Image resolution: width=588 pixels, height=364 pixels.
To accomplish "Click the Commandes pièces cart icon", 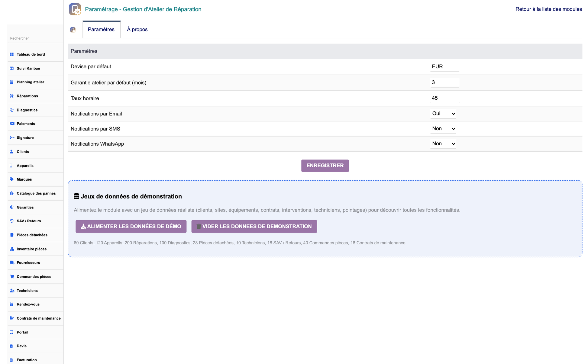I will [x=12, y=277].
